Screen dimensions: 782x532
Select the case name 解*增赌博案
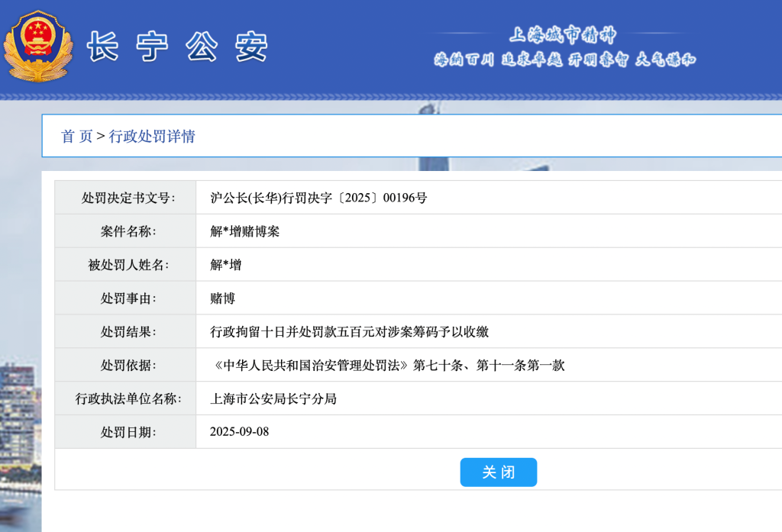(x=244, y=231)
